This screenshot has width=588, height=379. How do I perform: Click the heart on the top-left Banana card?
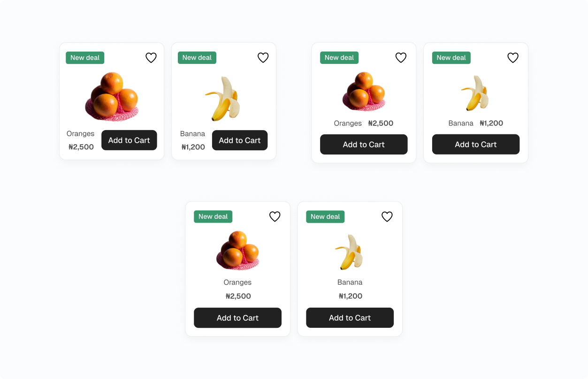[x=263, y=58]
